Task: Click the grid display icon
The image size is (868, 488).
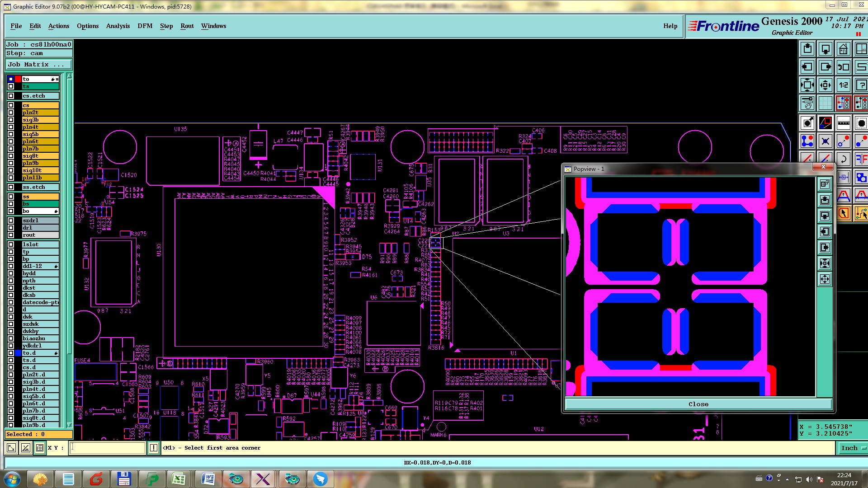Action: 825,103
